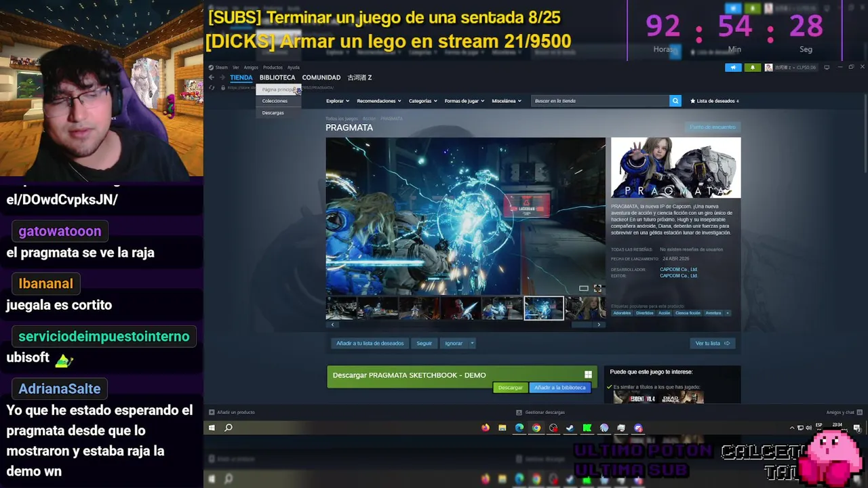Viewport: 868px width, 488px height.
Task: Toggle theater mode on the media player
Action: click(583, 289)
